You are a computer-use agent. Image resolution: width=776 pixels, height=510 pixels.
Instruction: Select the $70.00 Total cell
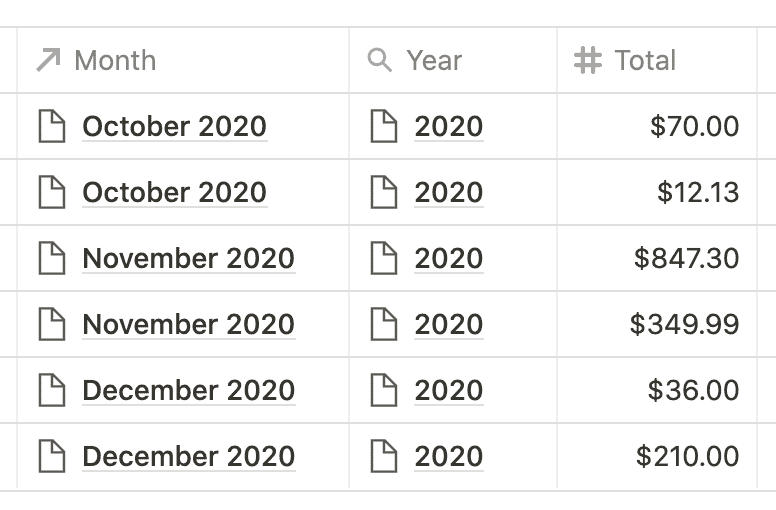click(x=657, y=126)
